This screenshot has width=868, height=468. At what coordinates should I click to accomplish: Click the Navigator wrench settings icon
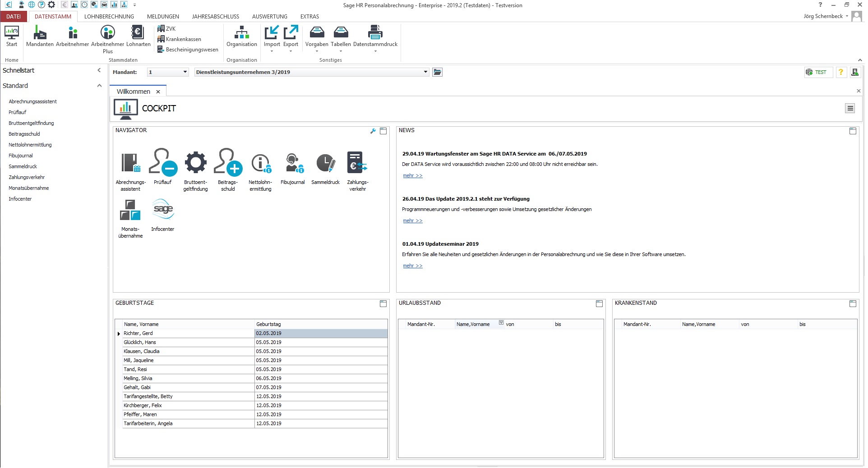[x=373, y=131]
